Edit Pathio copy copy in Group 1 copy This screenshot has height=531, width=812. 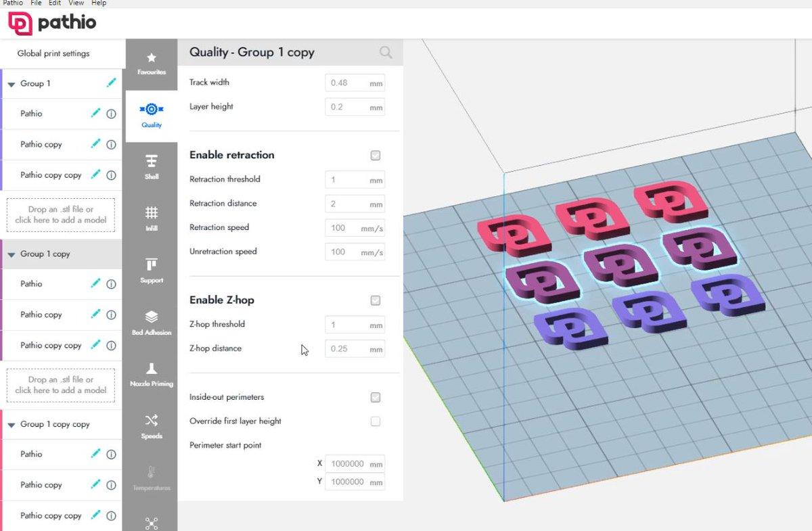click(95, 345)
